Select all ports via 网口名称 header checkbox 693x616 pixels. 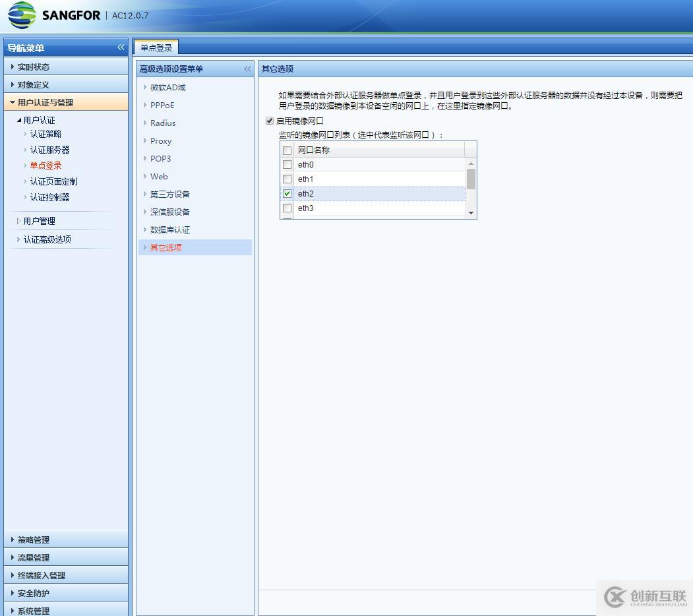coord(287,150)
